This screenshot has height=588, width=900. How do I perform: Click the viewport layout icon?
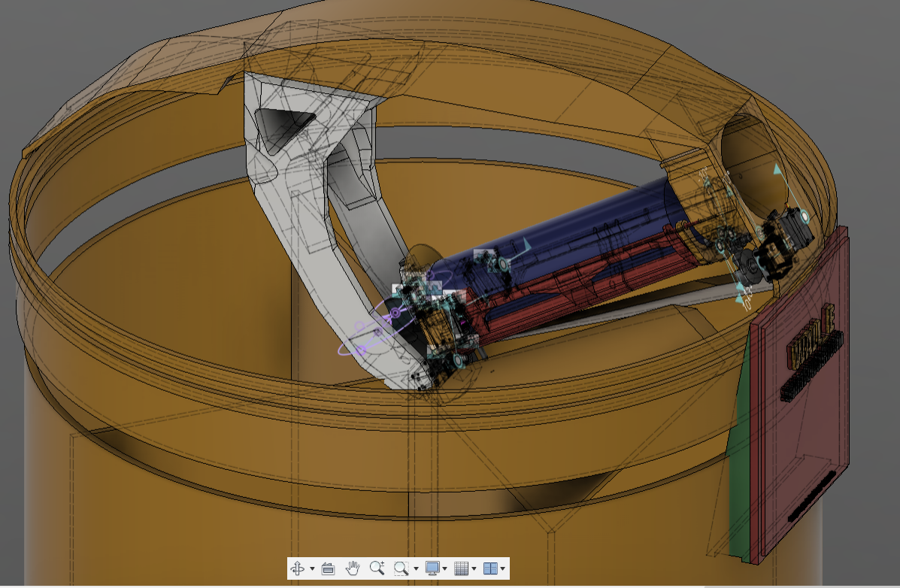(x=490, y=568)
